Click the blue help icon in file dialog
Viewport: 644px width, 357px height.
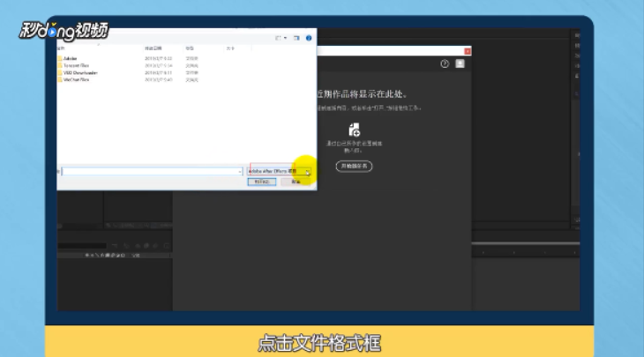tap(309, 38)
